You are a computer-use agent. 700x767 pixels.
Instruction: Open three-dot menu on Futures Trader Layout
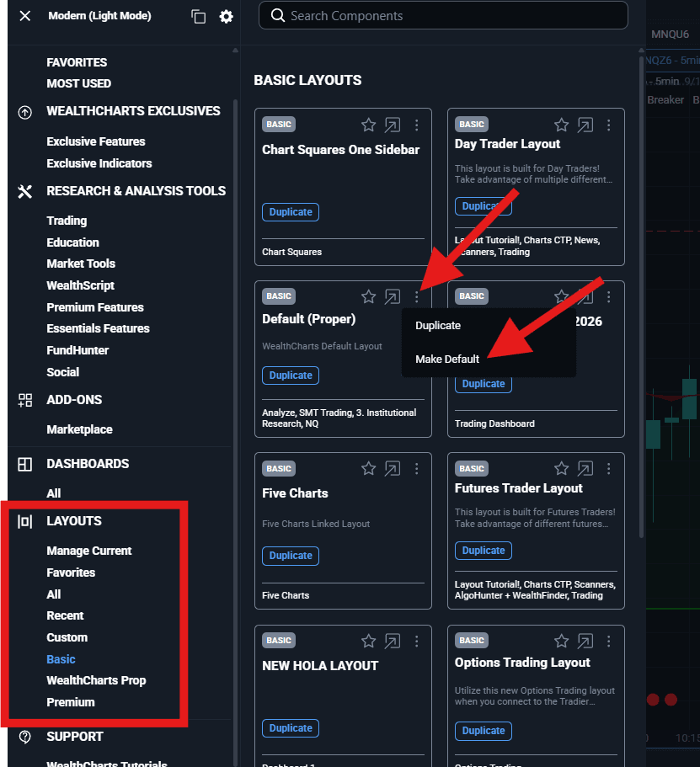click(x=609, y=469)
